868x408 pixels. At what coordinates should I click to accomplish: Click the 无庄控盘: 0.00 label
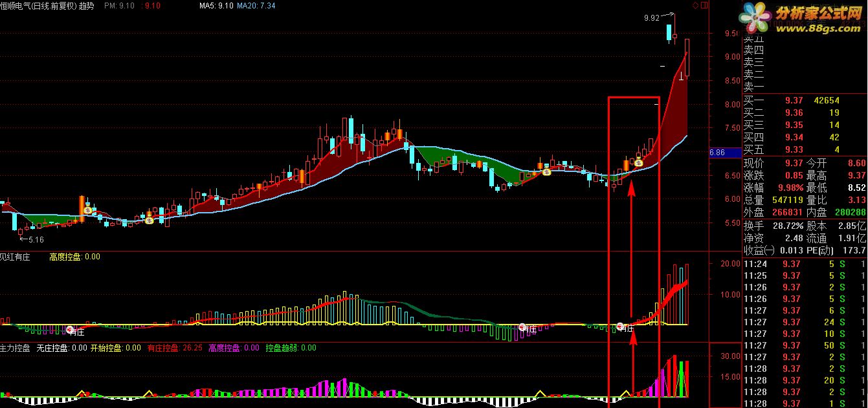[x=61, y=348]
